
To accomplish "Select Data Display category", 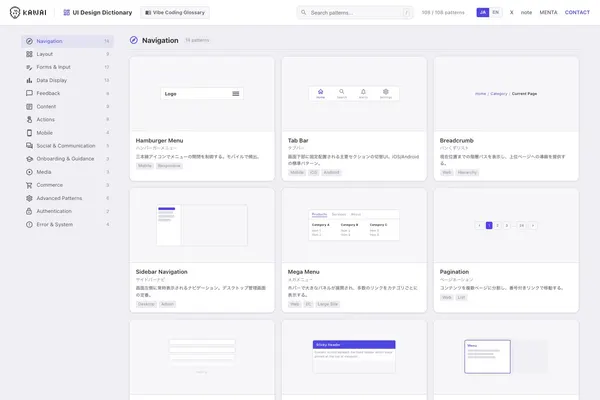I will tap(67, 80).
